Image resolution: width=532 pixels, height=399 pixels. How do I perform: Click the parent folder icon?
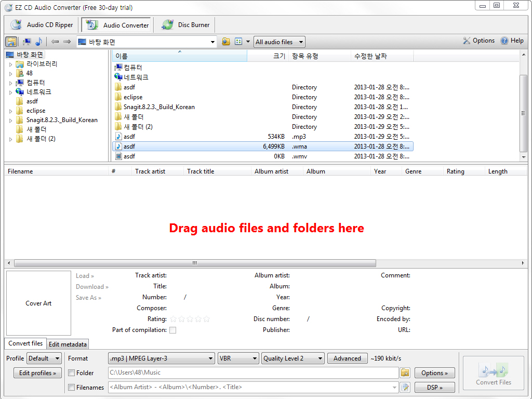pyautogui.click(x=226, y=42)
